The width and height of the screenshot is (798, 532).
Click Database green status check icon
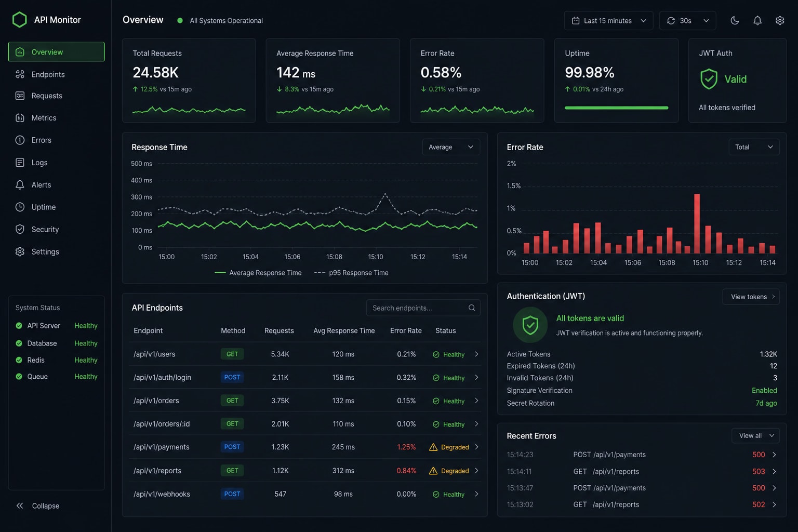click(19, 343)
